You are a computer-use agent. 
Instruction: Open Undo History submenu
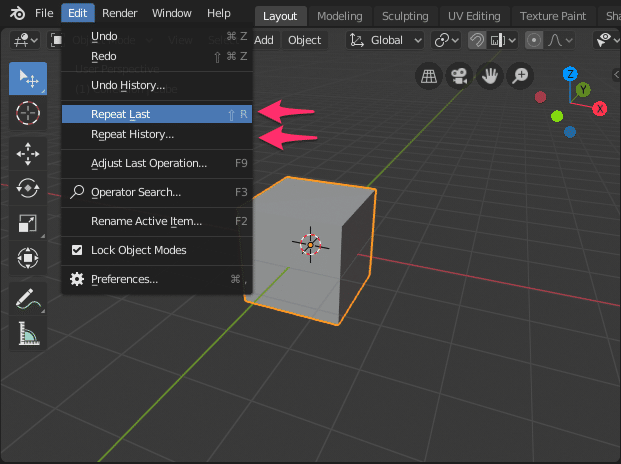tap(157, 85)
